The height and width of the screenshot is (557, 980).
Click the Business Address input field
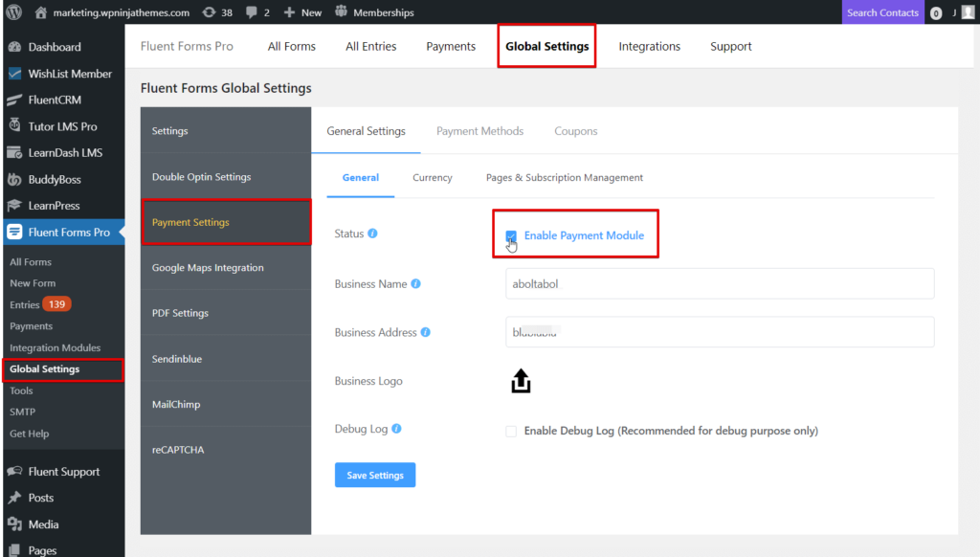click(x=720, y=332)
